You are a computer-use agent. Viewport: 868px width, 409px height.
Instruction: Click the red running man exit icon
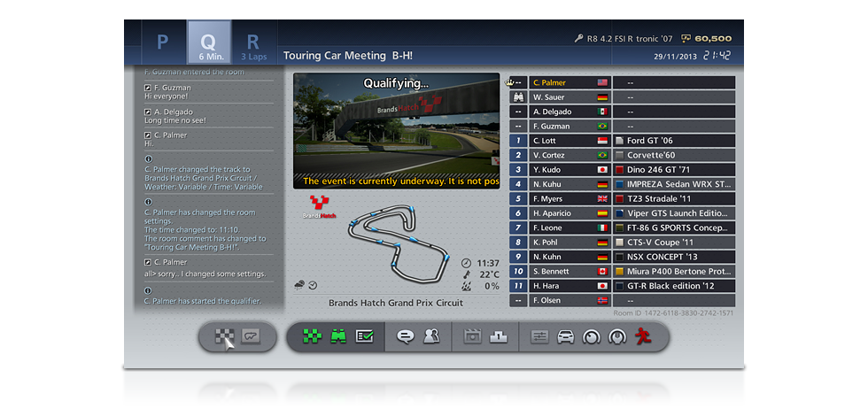click(643, 336)
